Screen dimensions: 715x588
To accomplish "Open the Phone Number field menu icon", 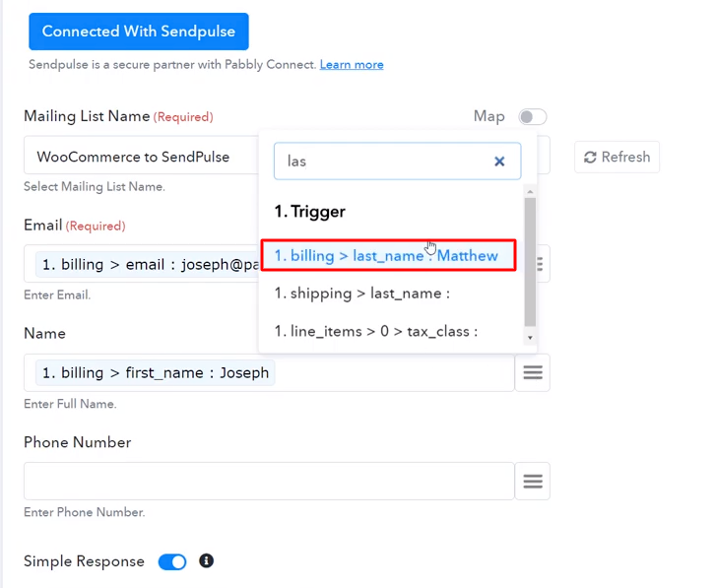I will (x=533, y=482).
